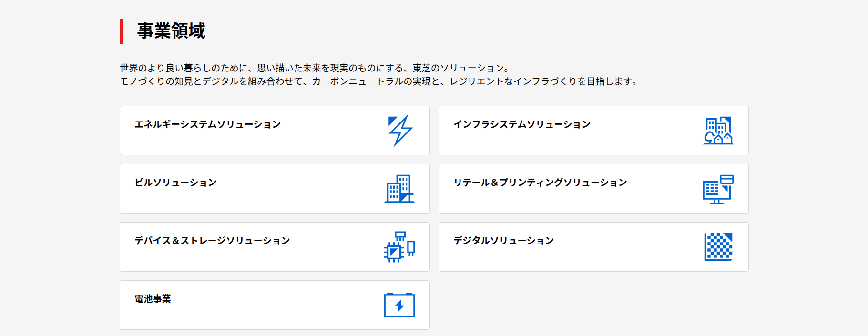Click the chip and storage device icon
The height and width of the screenshot is (336, 868).
(x=399, y=247)
